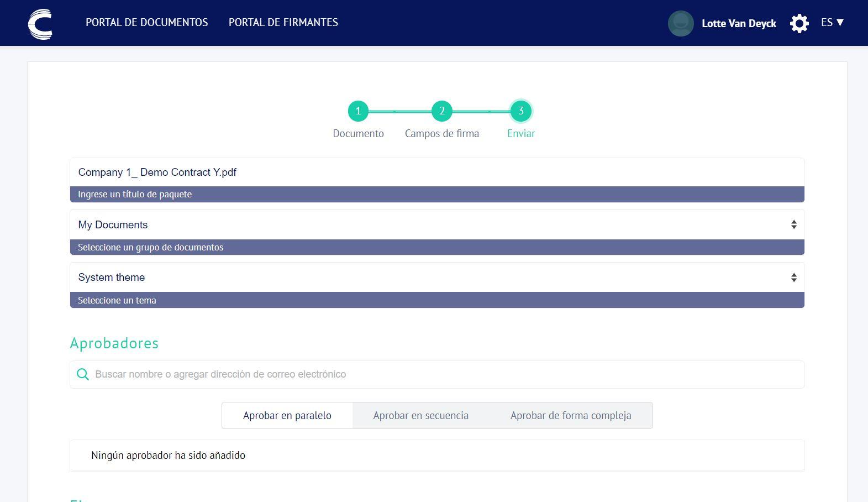Click the Lotte Van Deyck username
The width and height of the screenshot is (868, 502).
click(x=739, y=23)
